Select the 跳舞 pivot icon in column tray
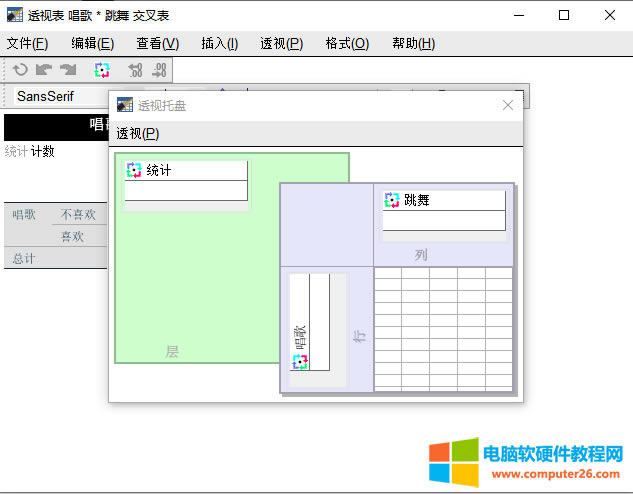Screen dimensions: 633x494 tap(392, 200)
